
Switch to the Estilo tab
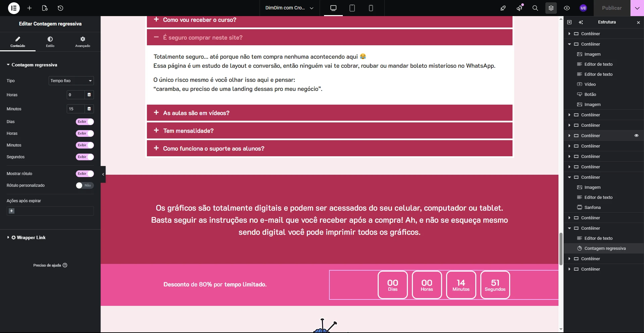coord(50,42)
